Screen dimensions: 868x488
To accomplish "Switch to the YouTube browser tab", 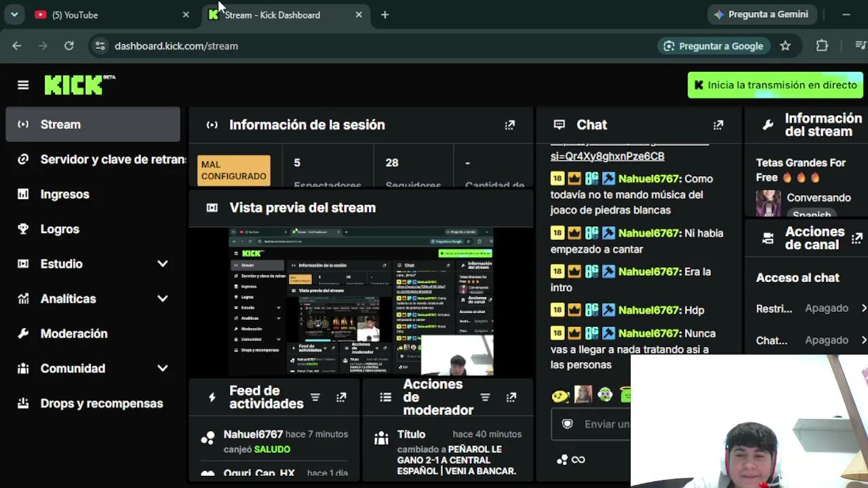I will [x=112, y=15].
